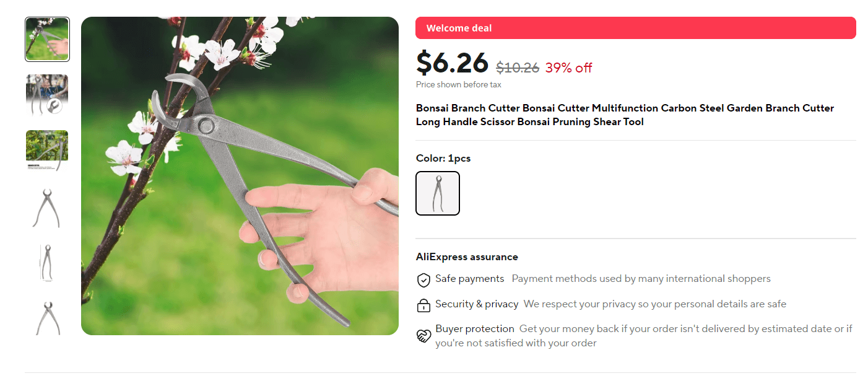This screenshot has height=386, width=868.
Task: Open the second thumbnail with wrench badge
Action: [47, 95]
